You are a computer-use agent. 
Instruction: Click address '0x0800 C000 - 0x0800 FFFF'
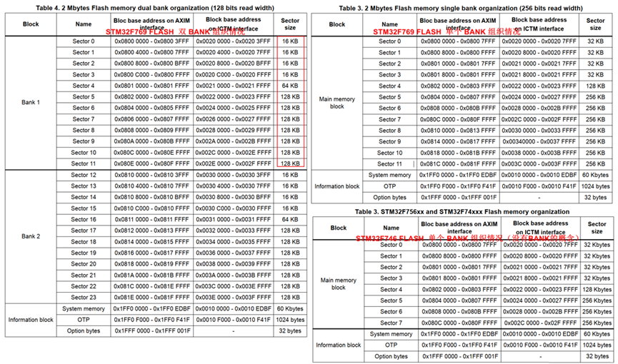point(151,75)
